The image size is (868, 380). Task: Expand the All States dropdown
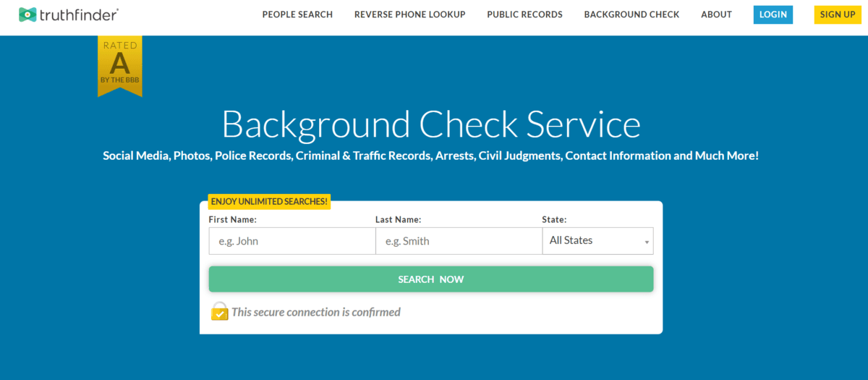[597, 241]
